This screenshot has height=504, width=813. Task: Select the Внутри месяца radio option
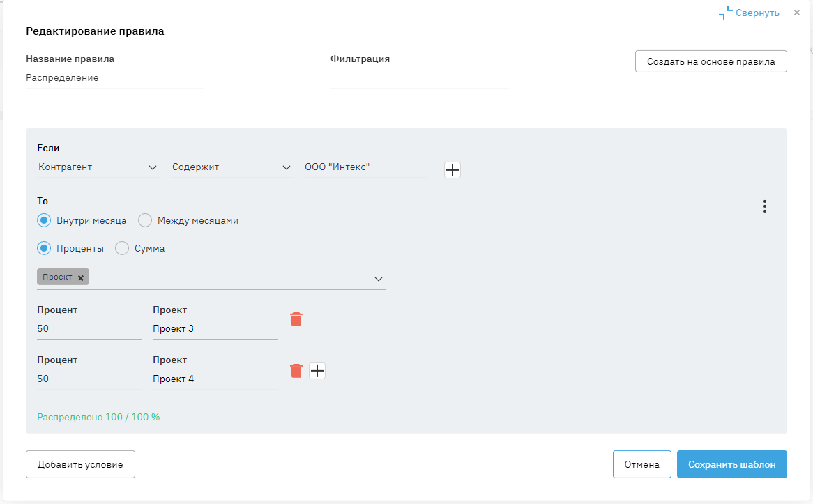(44, 220)
